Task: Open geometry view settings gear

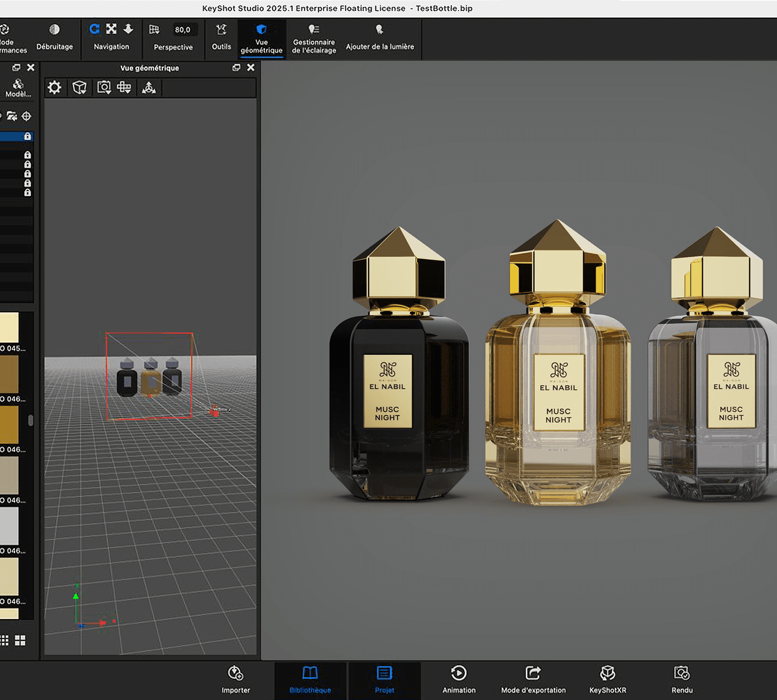Action: [54, 88]
